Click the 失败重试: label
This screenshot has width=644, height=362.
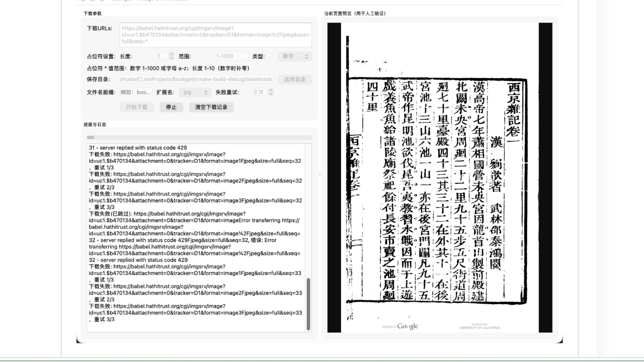(x=227, y=92)
